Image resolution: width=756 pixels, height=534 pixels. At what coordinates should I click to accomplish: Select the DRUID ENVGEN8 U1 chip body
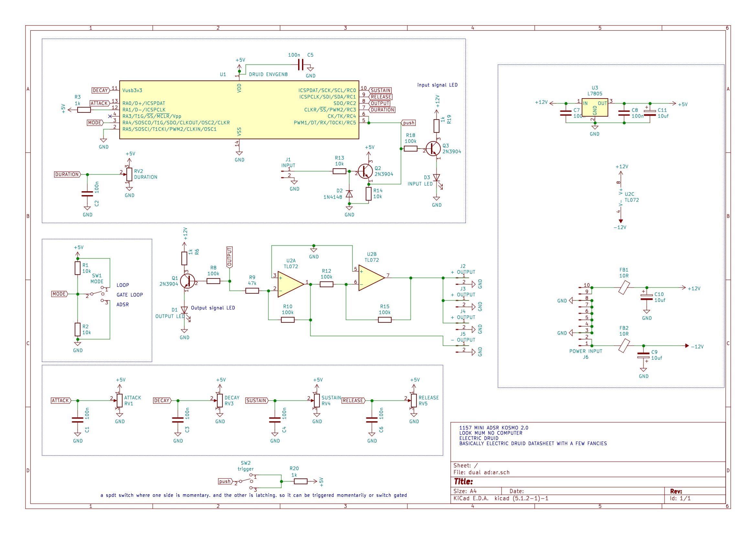239,110
